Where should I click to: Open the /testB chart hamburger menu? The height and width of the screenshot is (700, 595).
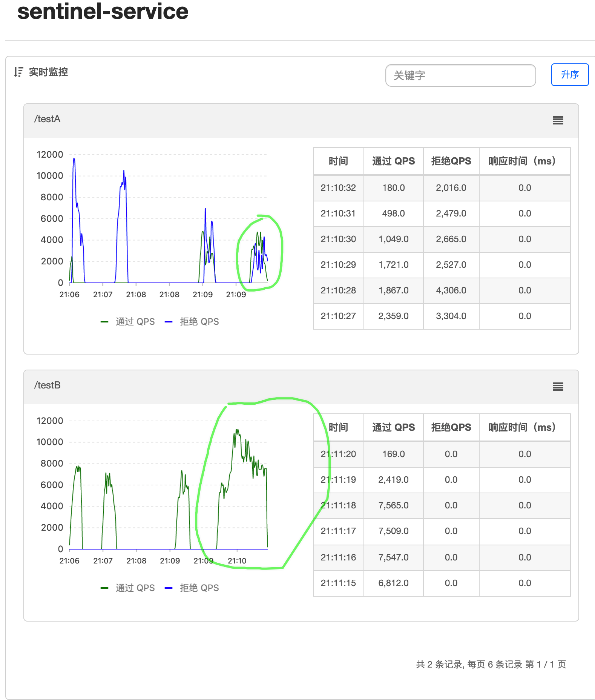pyautogui.click(x=558, y=387)
